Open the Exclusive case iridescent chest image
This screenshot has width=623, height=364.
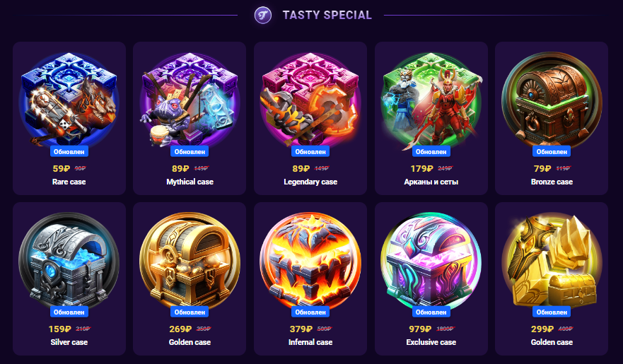431,260
